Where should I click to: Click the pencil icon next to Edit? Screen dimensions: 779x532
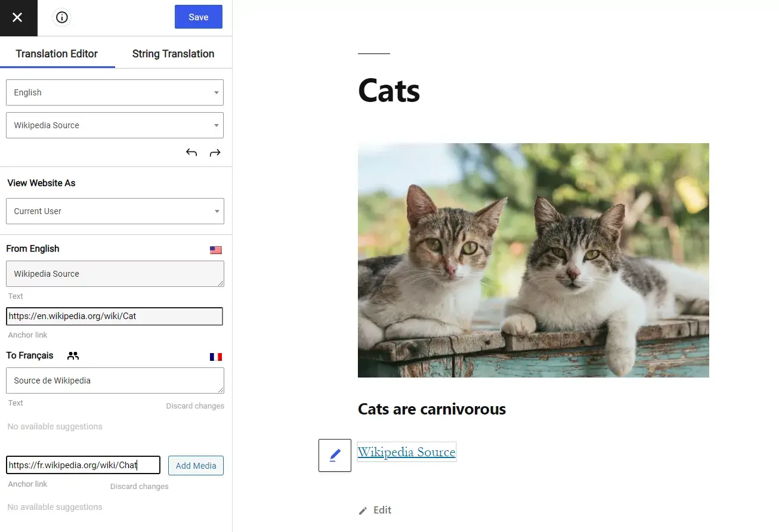(x=363, y=511)
